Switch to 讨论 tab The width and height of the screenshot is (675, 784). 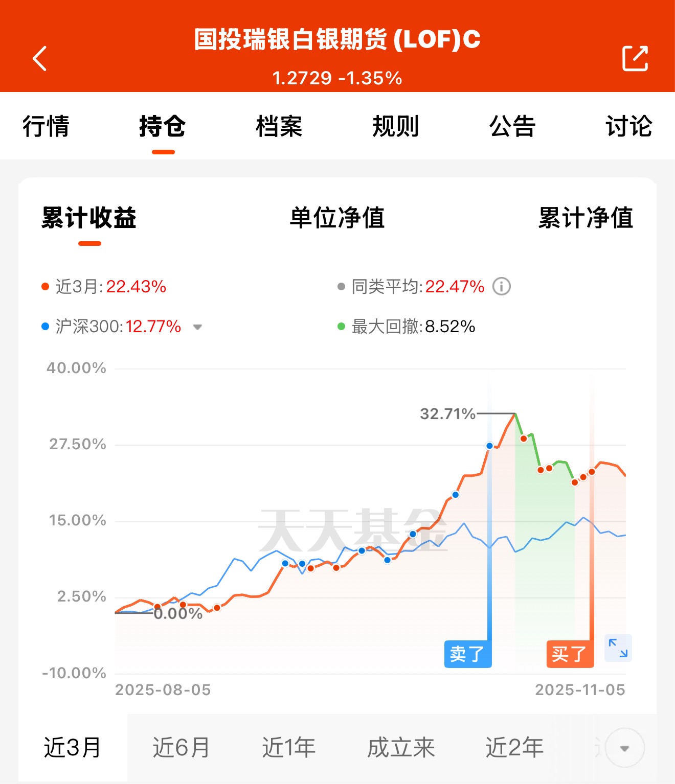629,126
